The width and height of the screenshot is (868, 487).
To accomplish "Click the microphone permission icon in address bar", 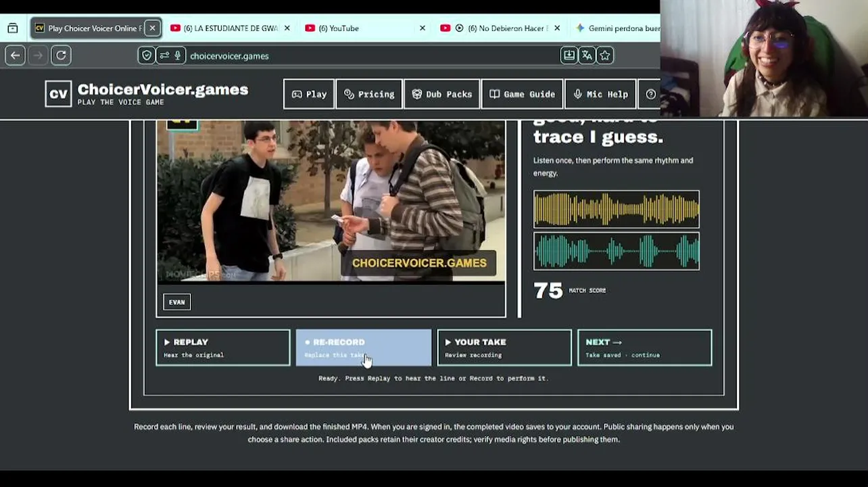I will (x=178, y=55).
